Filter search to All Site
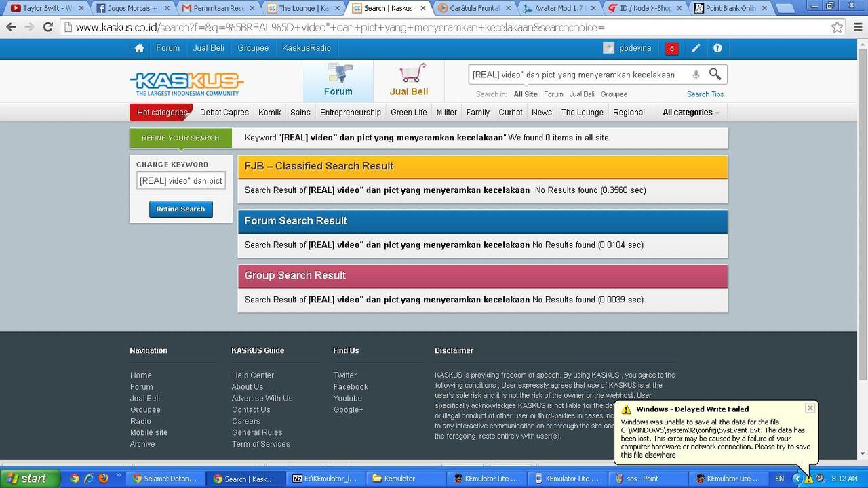The image size is (868, 488). [x=526, y=94]
